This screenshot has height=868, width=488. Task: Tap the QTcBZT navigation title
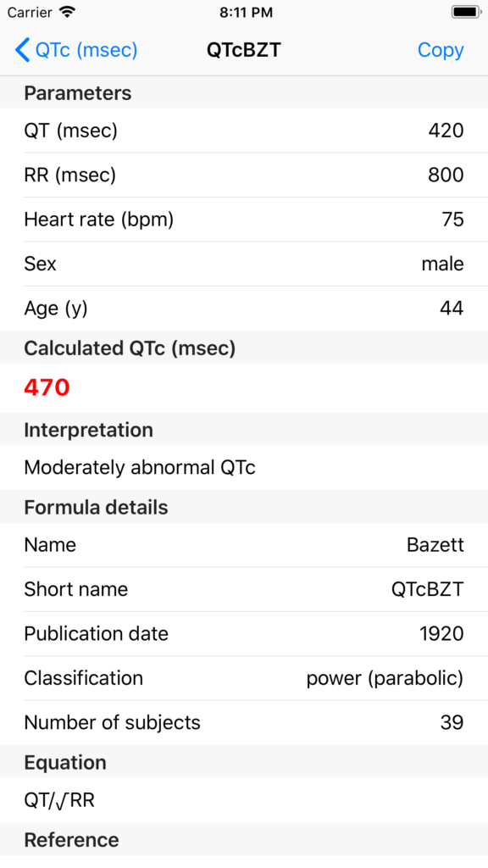click(244, 50)
